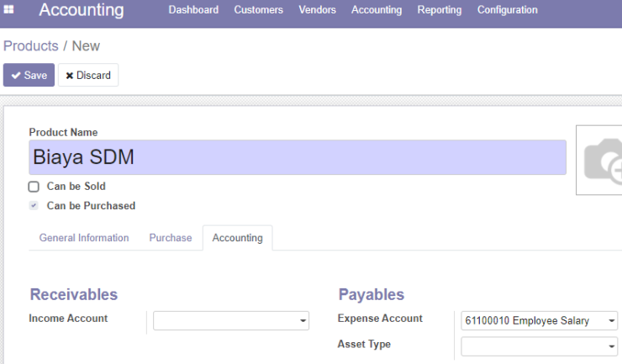Open the Dashboard menu
The height and width of the screenshot is (364, 622).
point(193,9)
